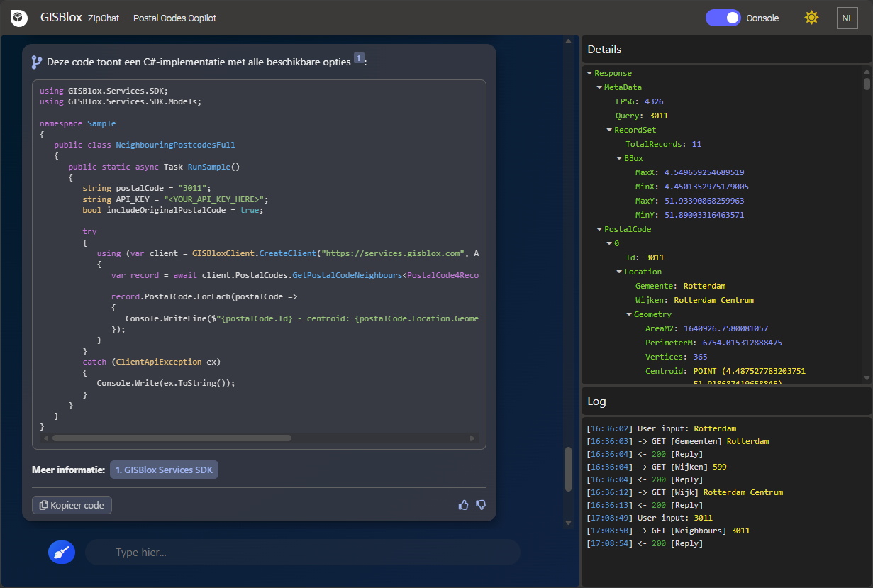Switch theme with the sun icon
Viewport: 873px width, 588px height.
tap(811, 18)
